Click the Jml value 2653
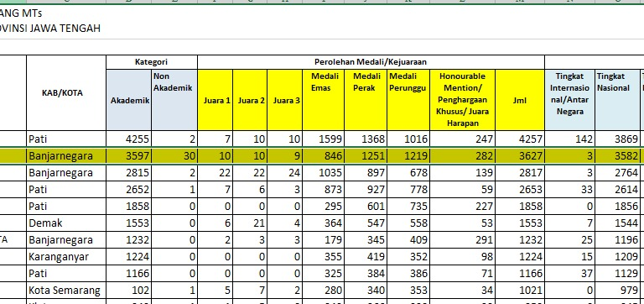 (520, 190)
